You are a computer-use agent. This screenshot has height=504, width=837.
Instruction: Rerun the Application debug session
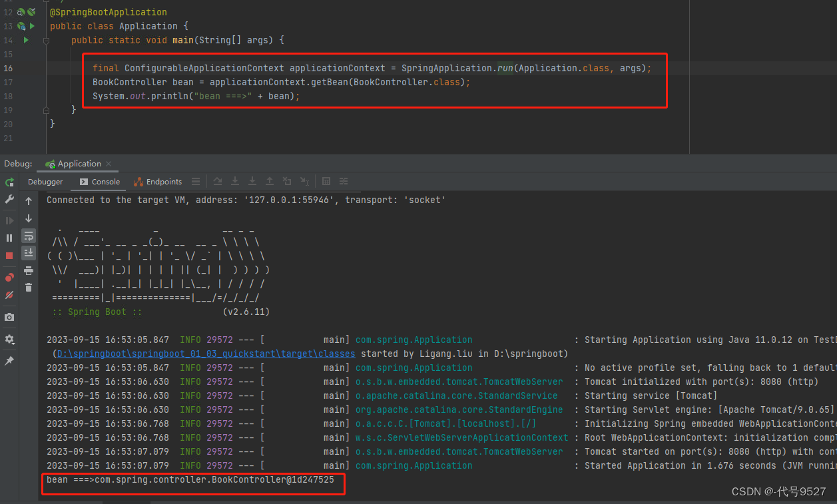pos(9,182)
